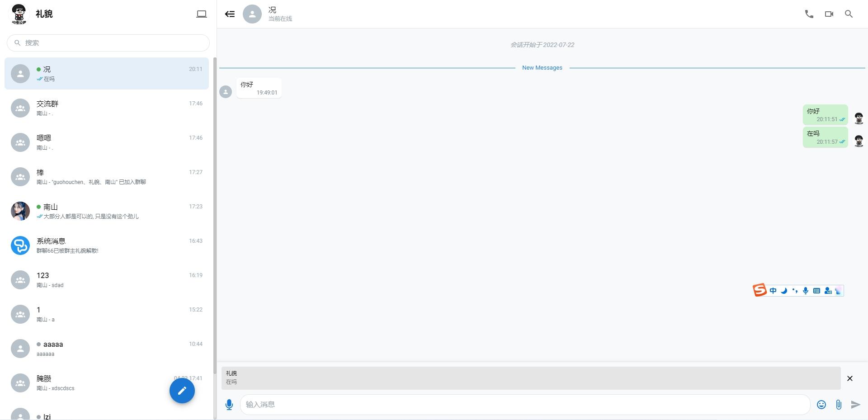Viewport: 868px width, 420px height.
Task: Open the group chat named 1
Action: (107, 314)
